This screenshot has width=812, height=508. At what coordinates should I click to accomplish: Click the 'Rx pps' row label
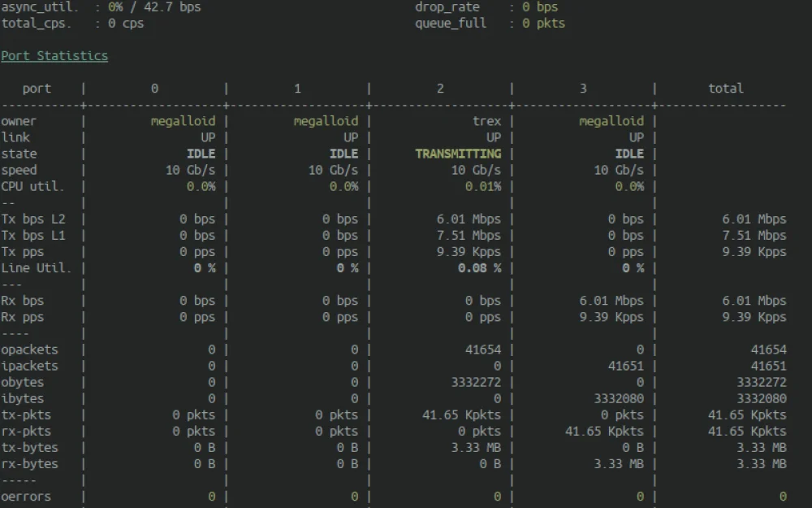(22, 317)
